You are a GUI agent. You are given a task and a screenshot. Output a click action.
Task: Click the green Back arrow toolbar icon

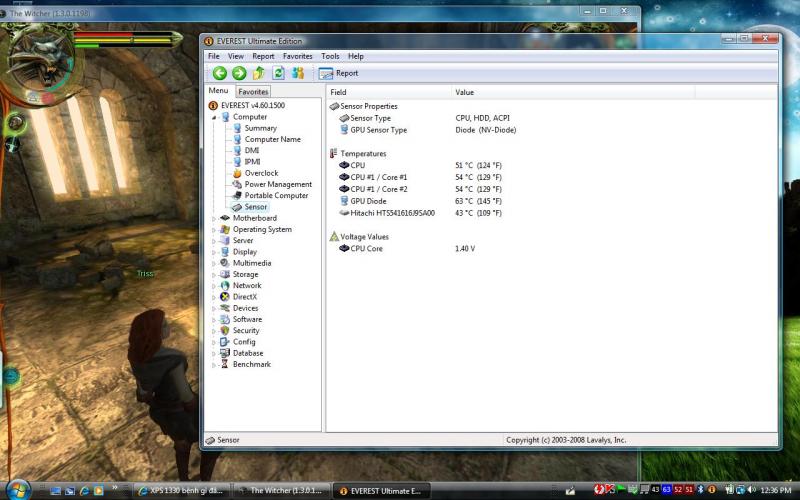pyautogui.click(x=219, y=73)
